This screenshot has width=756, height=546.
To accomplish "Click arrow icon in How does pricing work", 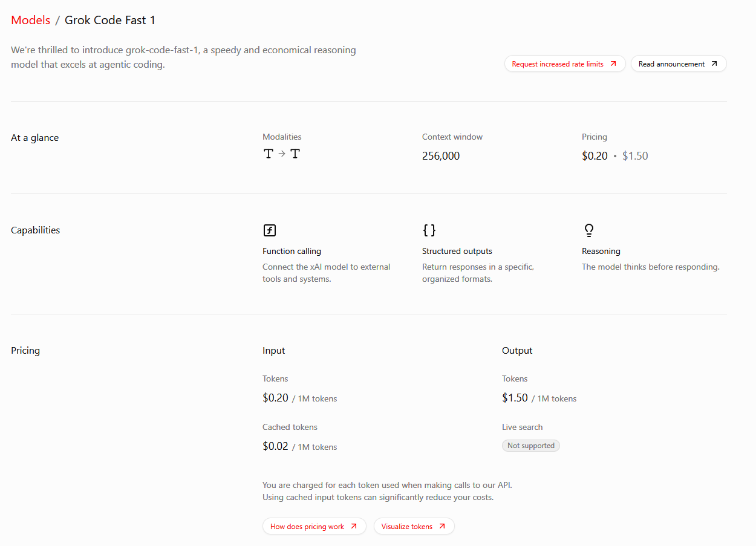I will 354,526.
